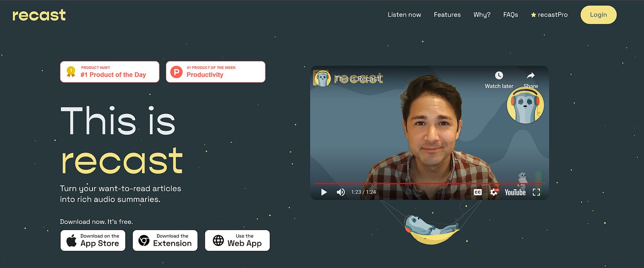Open the video on YouTube via logo
The image size is (644, 268).
tap(515, 192)
